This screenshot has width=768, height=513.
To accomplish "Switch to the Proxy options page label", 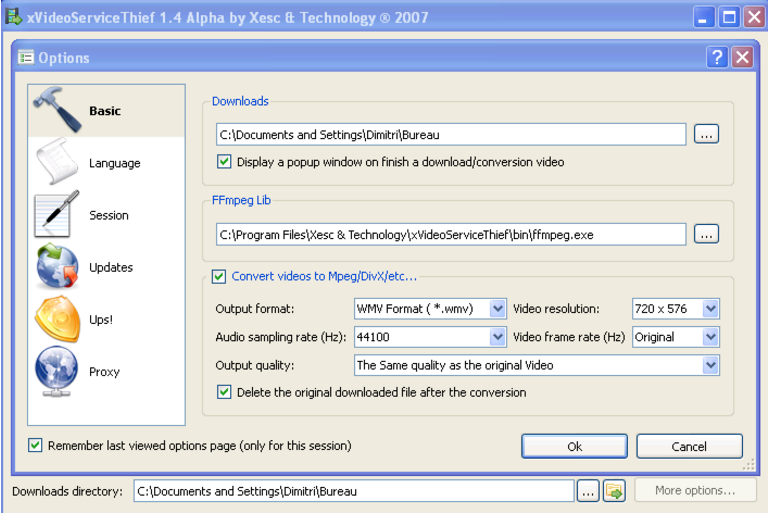I will (x=104, y=372).
